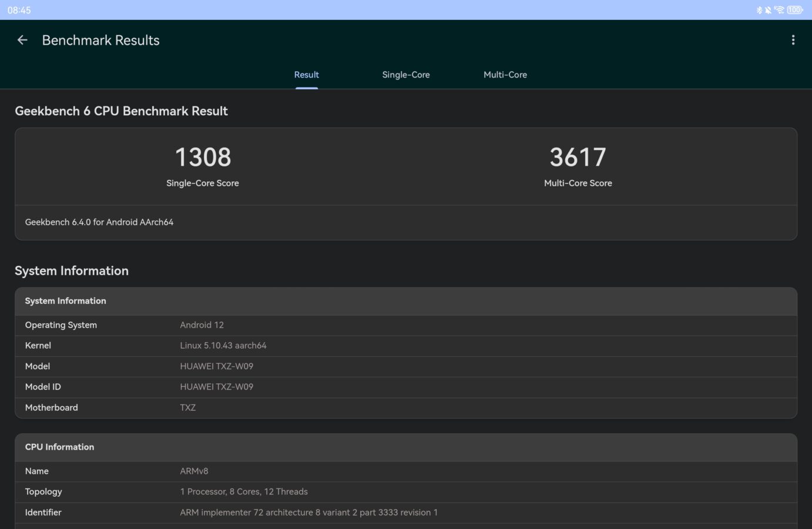The image size is (812, 529).
Task: Tap the Wi-Fi status icon
Action: [x=779, y=10]
